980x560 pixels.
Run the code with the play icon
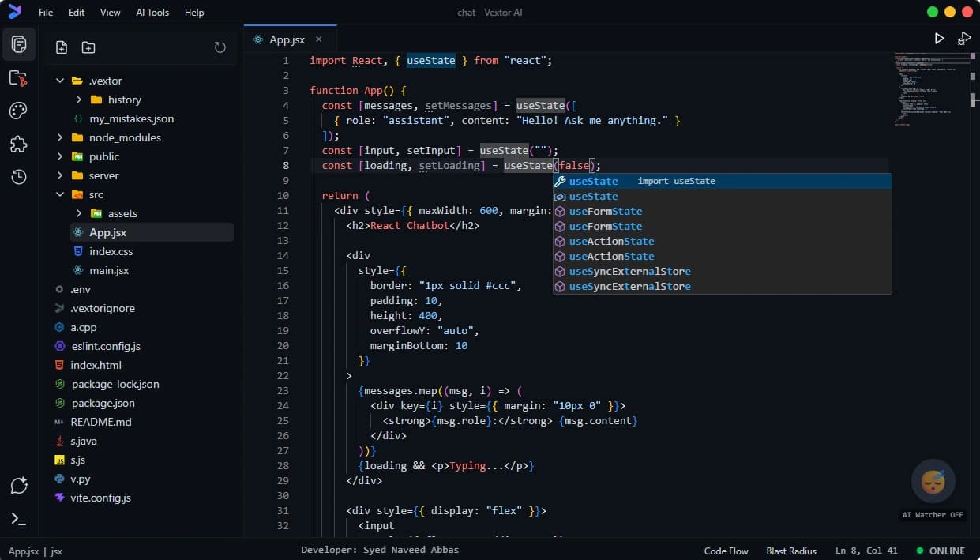pyautogui.click(x=939, y=38)
